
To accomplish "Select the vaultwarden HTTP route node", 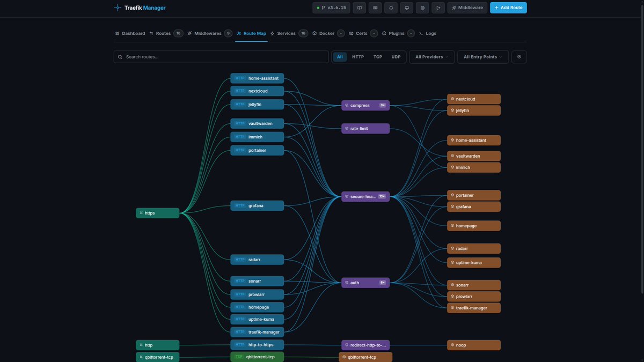I will pyautogui.click(x=257, y=124).
